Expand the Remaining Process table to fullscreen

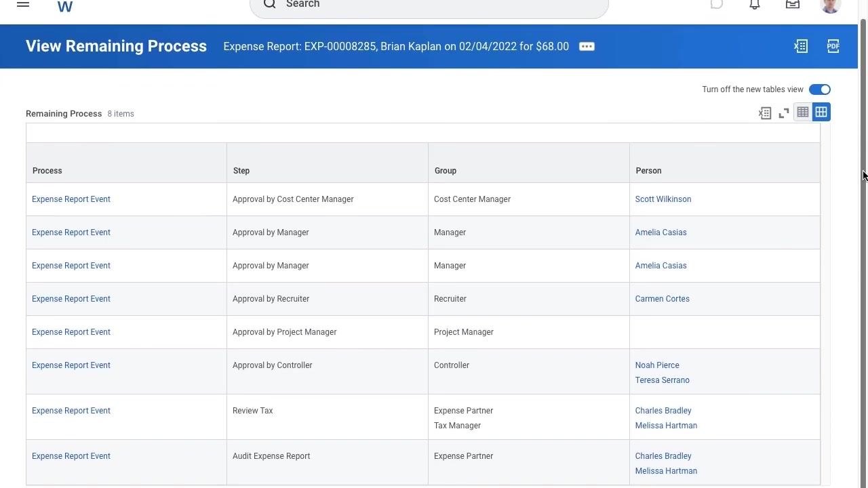(784, 113)
